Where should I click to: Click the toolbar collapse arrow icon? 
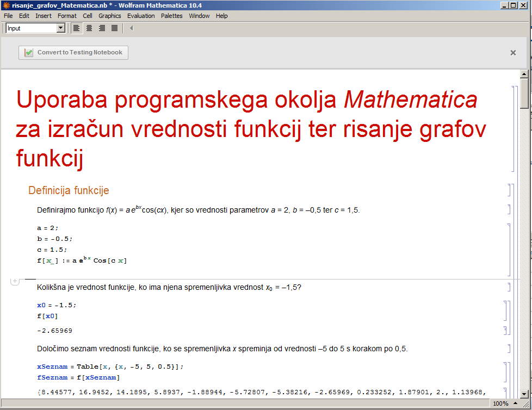click(131, 28)
